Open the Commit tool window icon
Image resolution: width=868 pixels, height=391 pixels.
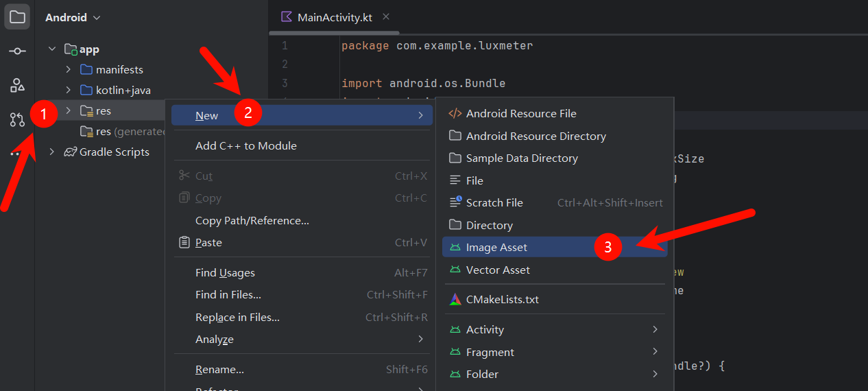tap(17, 51)
